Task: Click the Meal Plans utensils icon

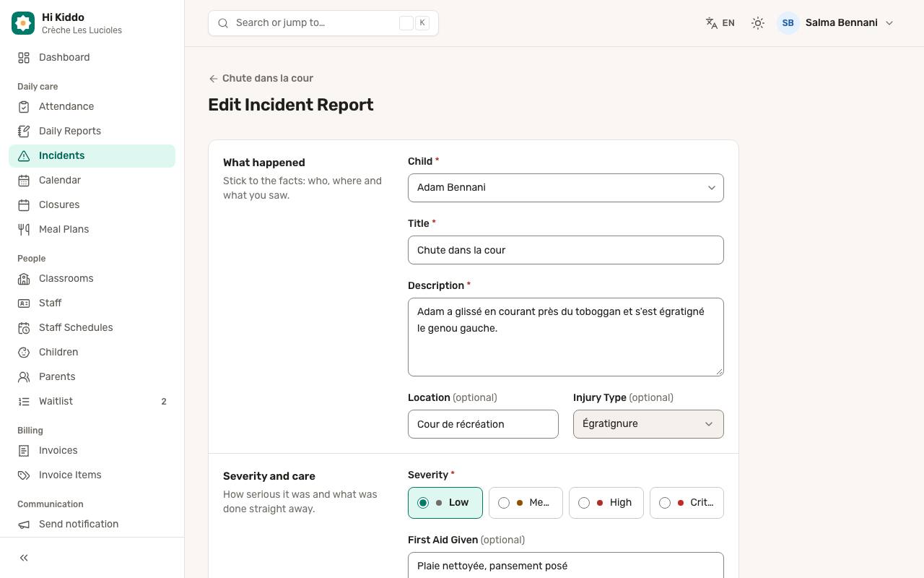Action: [x=24, y=230]
